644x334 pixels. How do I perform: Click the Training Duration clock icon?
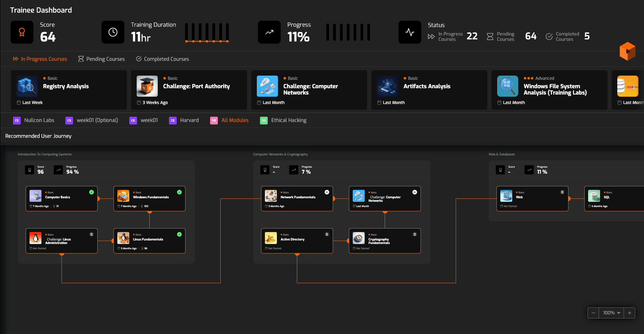[x=113, y=32]
